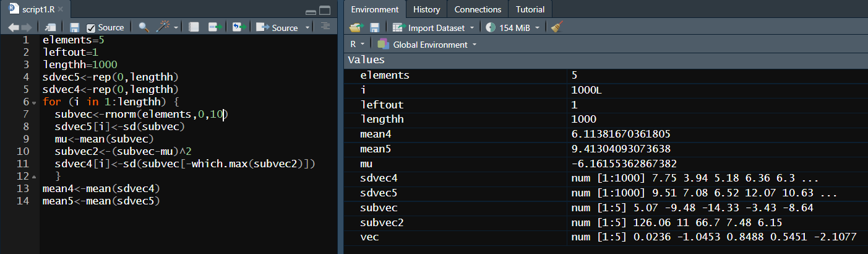Click the code tools magic wand
This screenshot has height=254, width=868.
(x=164, y=27)
